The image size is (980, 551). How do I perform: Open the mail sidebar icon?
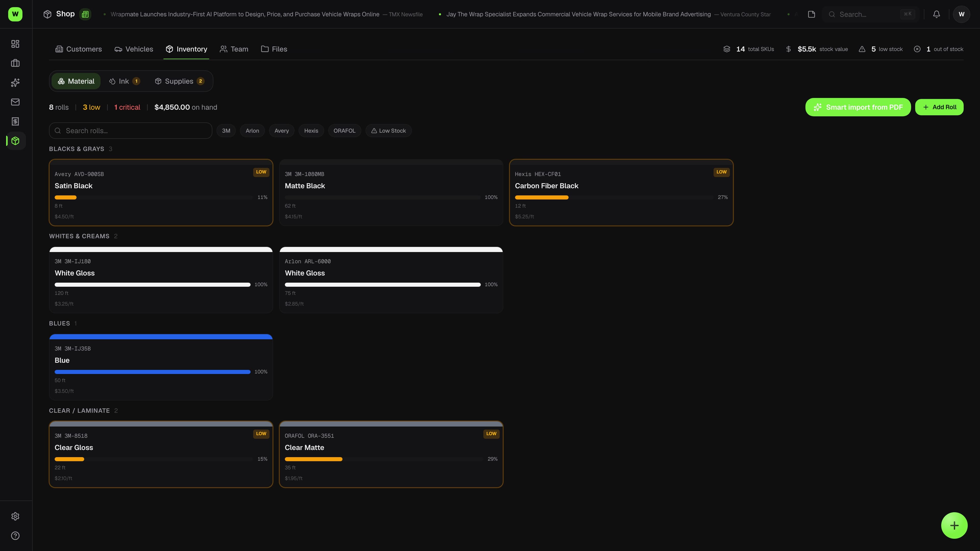15,102
